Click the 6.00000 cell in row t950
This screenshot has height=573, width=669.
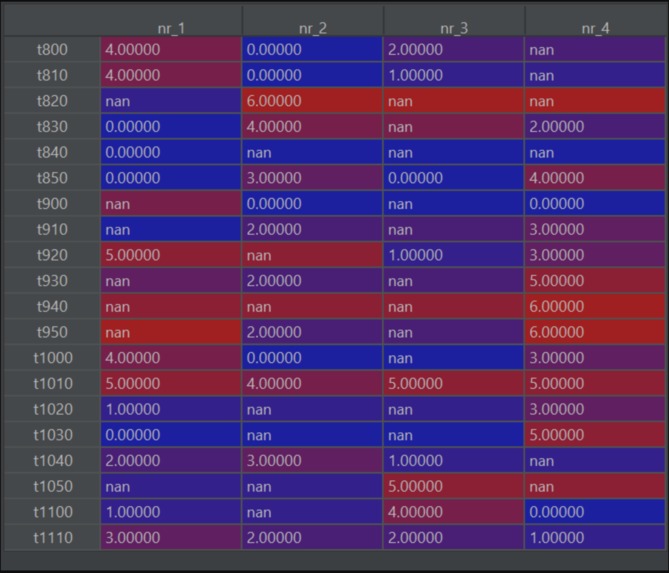[595, 332]
